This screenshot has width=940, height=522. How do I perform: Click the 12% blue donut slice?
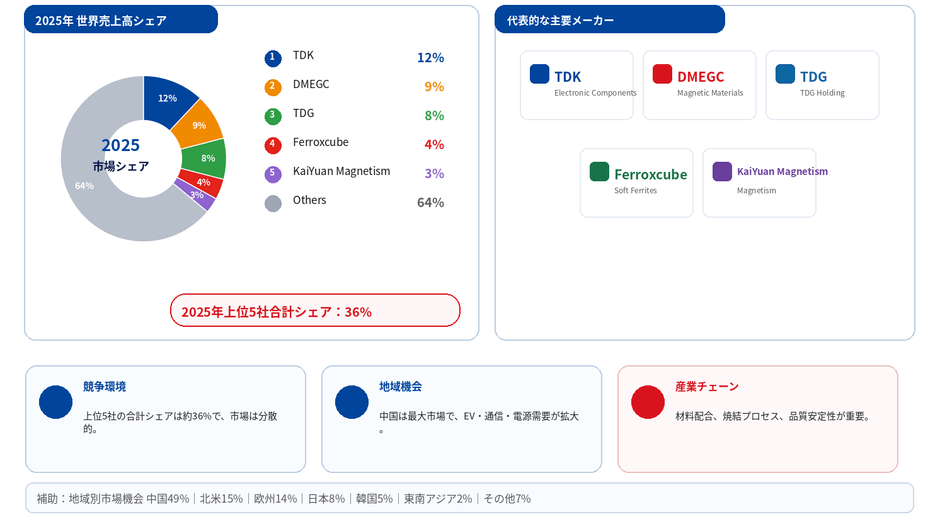pos(168,98)
